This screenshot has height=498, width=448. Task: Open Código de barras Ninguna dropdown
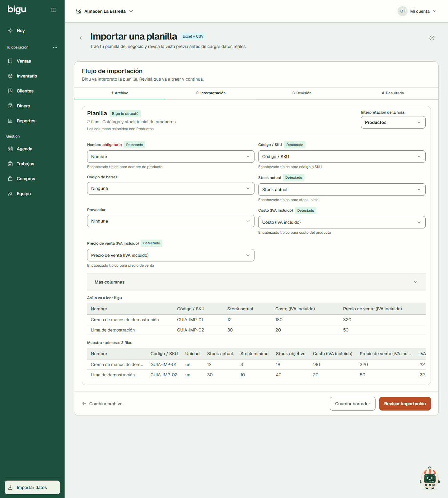[x=171, y=188]
